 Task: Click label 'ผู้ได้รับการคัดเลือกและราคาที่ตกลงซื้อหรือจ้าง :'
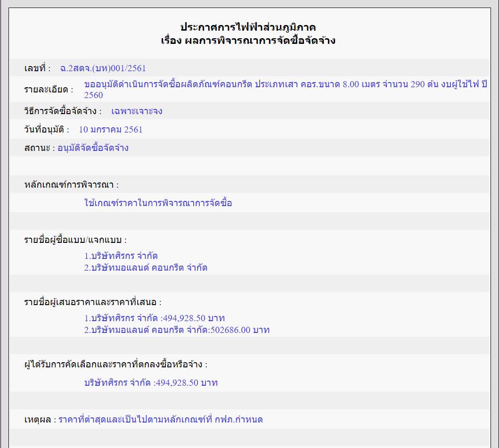pos(115,364)
